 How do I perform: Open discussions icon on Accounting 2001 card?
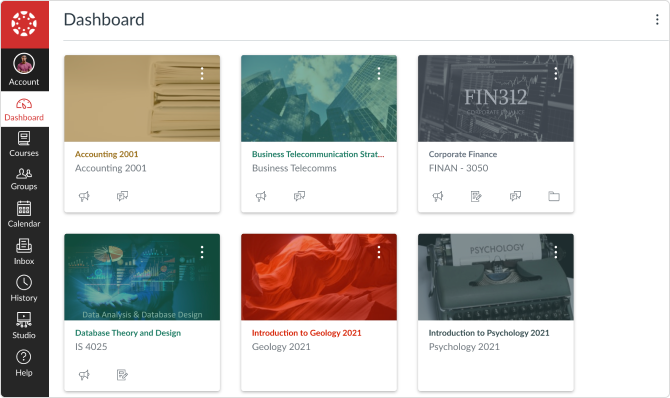(x=123, y=196)
